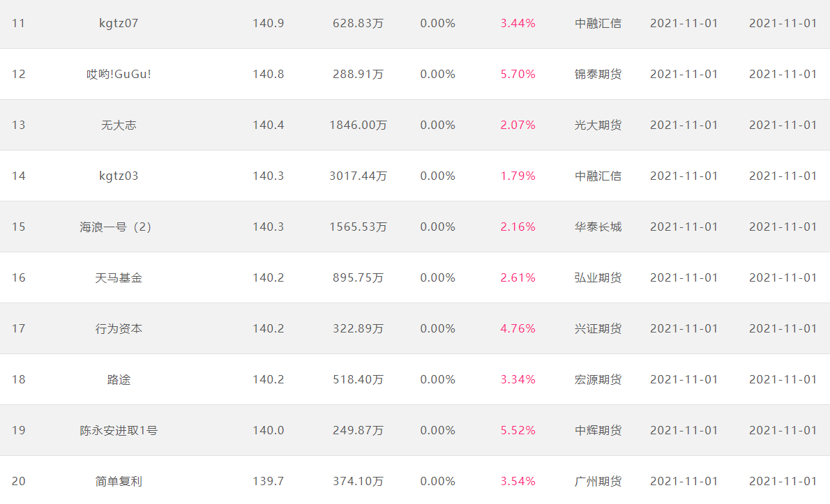Open 海浪一号（2）account details

coord(116,227)
